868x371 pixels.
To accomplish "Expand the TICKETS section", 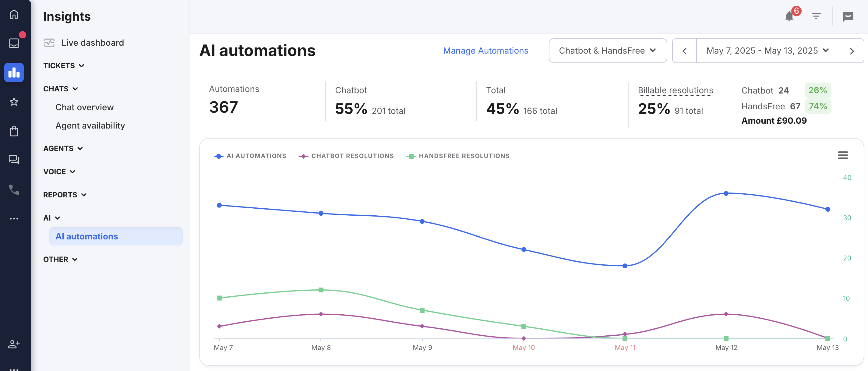I will tap(64, 65).
